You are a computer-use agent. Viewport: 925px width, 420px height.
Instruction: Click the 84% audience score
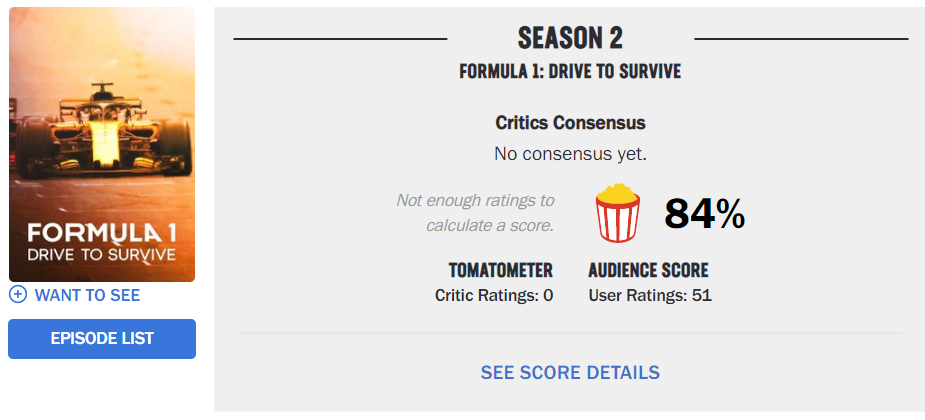pos(704,213)
